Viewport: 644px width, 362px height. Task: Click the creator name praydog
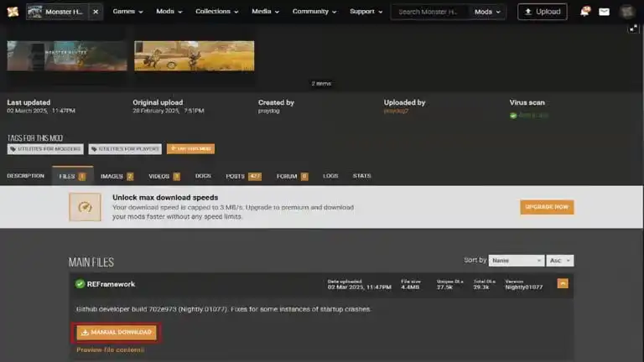coord(268,111)
